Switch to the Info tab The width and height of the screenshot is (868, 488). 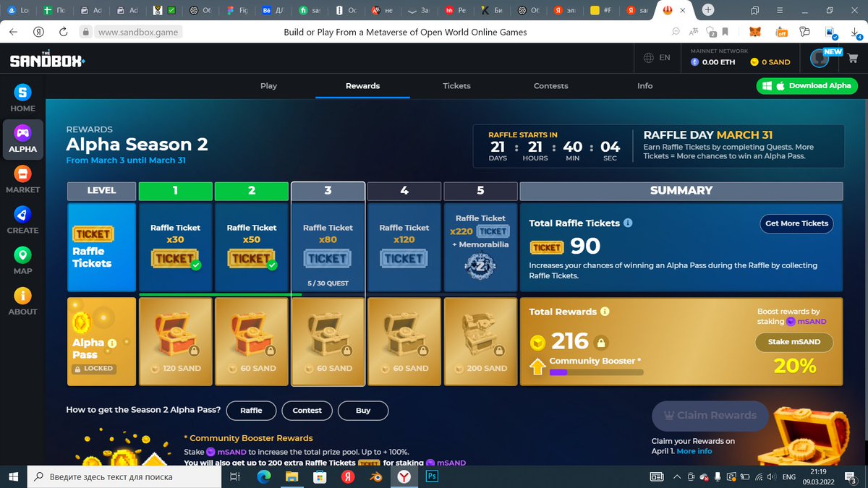coord(645,85)
